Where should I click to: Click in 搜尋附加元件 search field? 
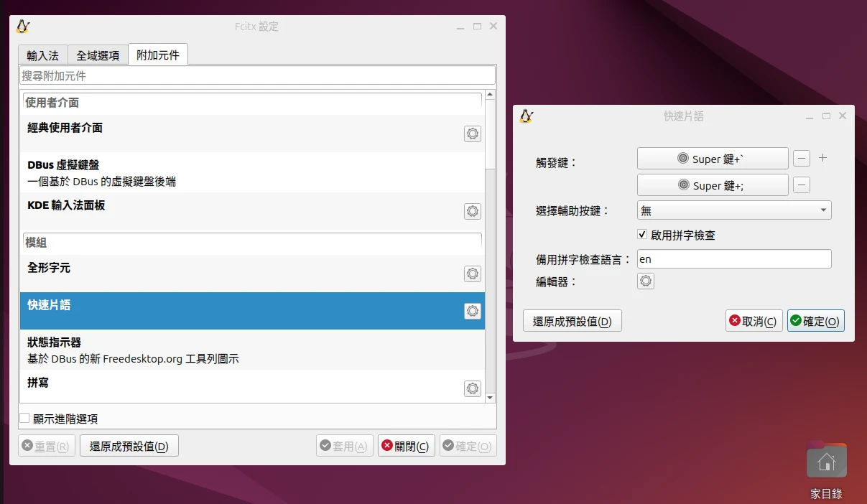coord(256,75)
